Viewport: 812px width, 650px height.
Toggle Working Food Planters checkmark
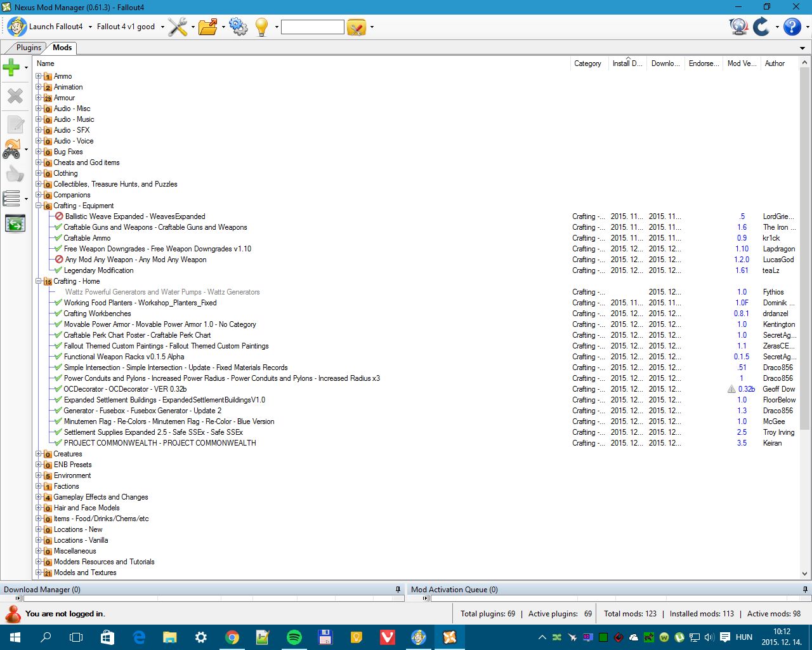58,303
